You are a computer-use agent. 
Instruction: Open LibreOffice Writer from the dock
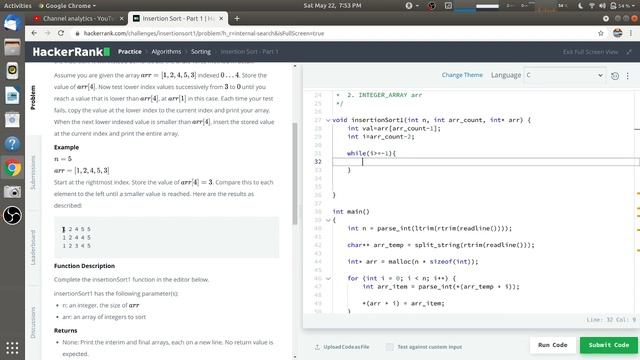pos(12,96)
